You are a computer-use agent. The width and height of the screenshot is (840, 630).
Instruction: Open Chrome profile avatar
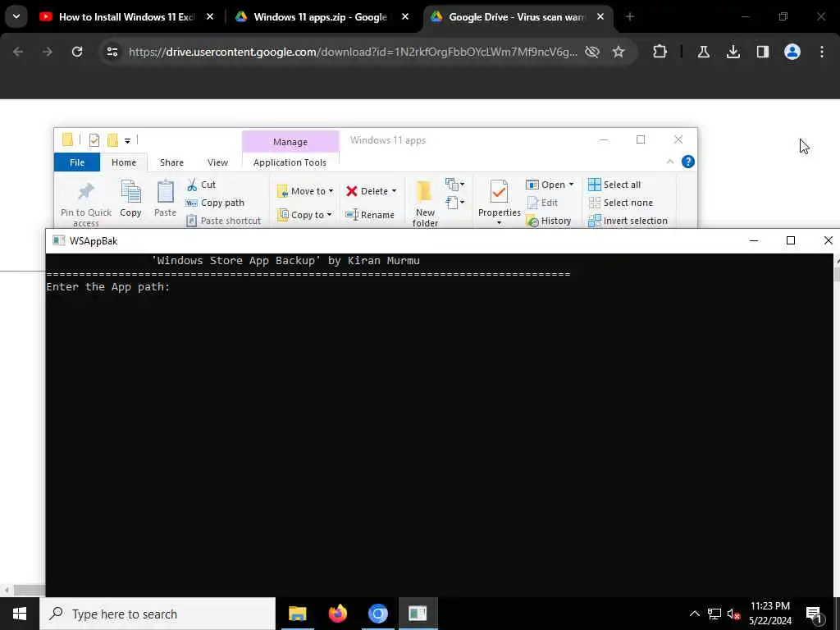792,52
